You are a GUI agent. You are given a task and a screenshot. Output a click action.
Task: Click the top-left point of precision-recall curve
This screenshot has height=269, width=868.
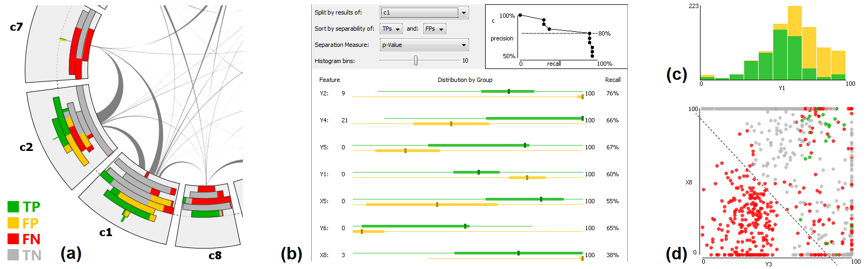[x=520, y=16]
